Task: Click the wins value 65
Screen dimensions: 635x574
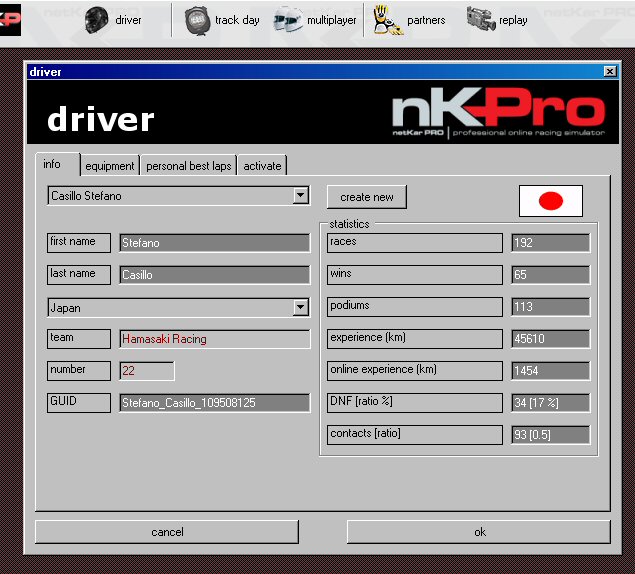Action: [551, 275]
